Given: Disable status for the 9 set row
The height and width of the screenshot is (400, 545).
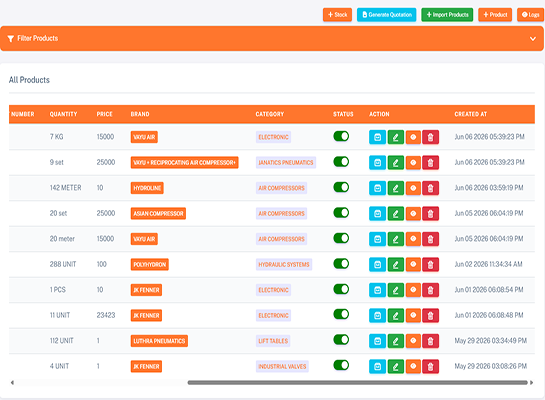Looking at the screenshot, I should pyautogui.click(x=341, y=162).
